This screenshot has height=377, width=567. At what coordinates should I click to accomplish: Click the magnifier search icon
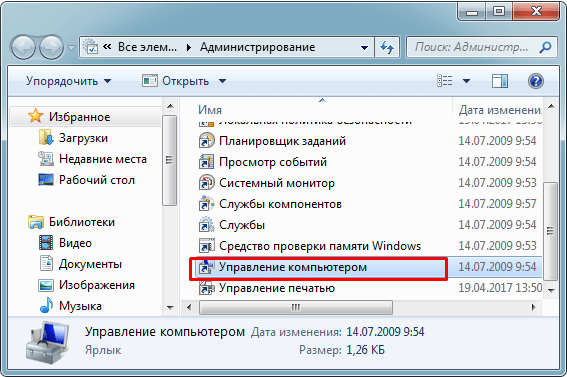point(546,47)
